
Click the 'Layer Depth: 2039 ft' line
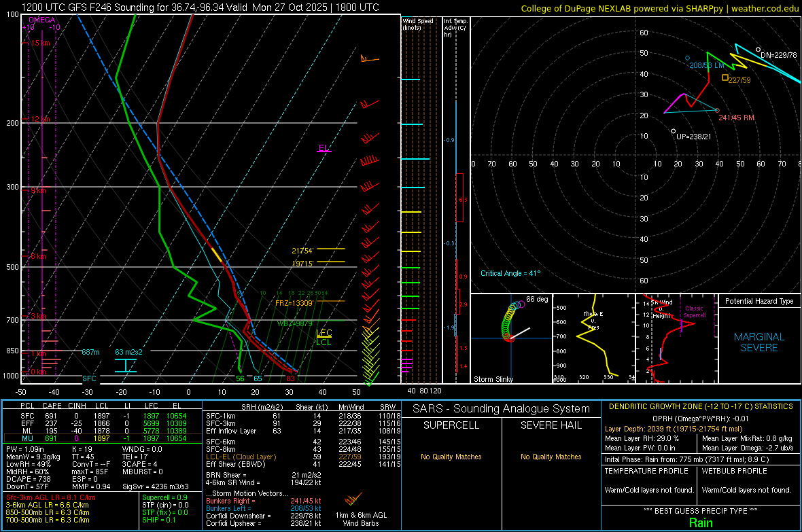(673, 429)
